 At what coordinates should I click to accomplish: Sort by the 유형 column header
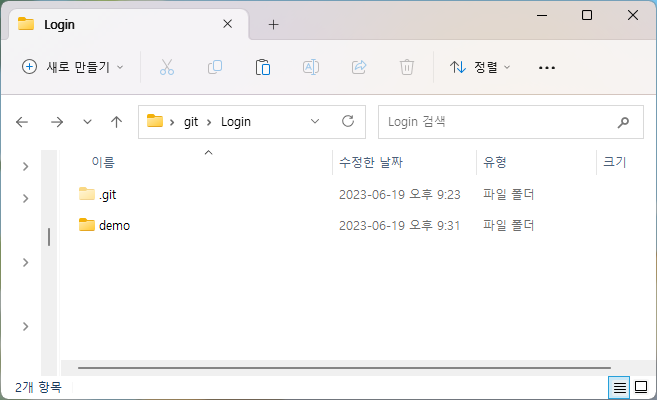point(495,162)
